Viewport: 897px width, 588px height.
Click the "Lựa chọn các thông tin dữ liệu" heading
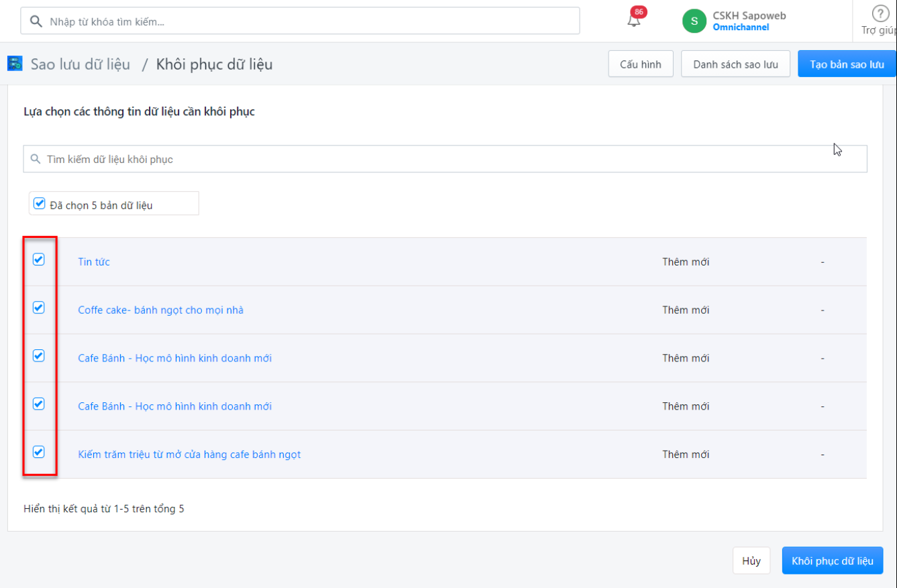pos(140,111)
